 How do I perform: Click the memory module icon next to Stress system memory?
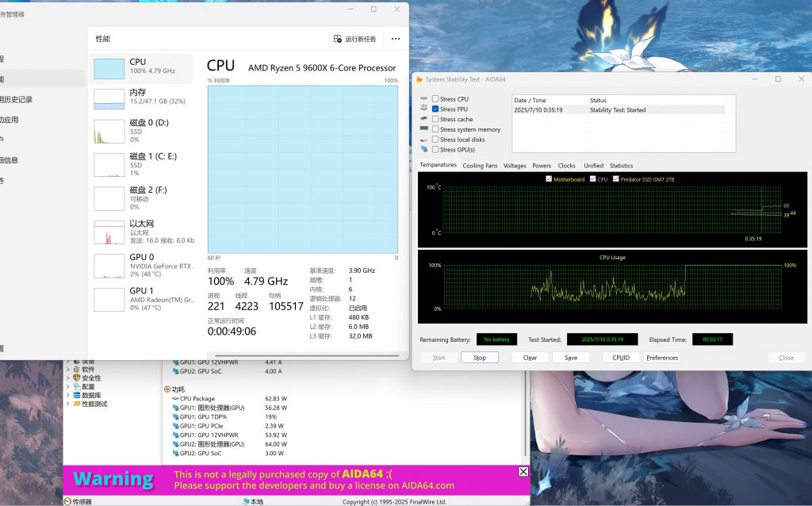click(423, 129)
